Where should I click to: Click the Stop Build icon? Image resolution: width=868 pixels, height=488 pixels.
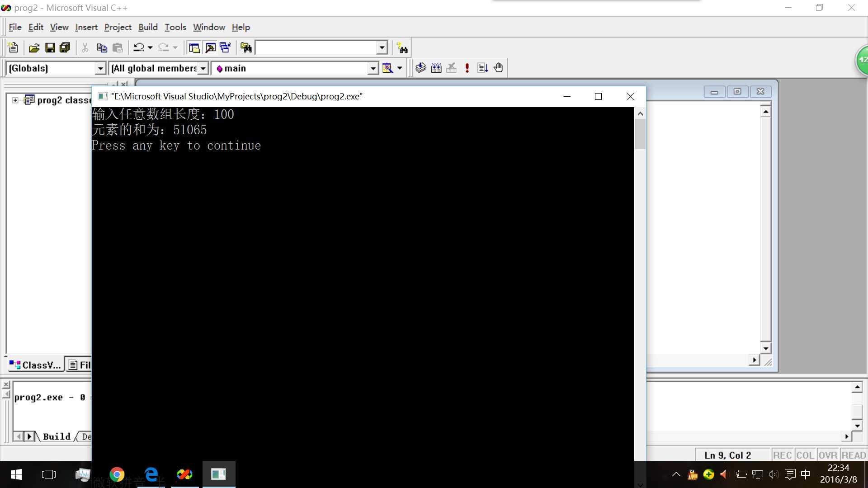click(451, 68)
